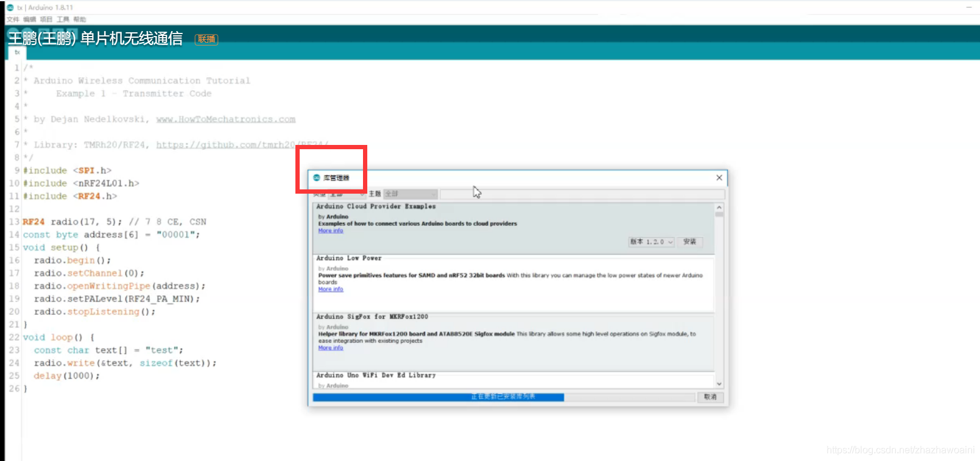Click the github.com/tmrh20 URL in the comment
Screen dimensions: 980x461
(x=242, y=145)
